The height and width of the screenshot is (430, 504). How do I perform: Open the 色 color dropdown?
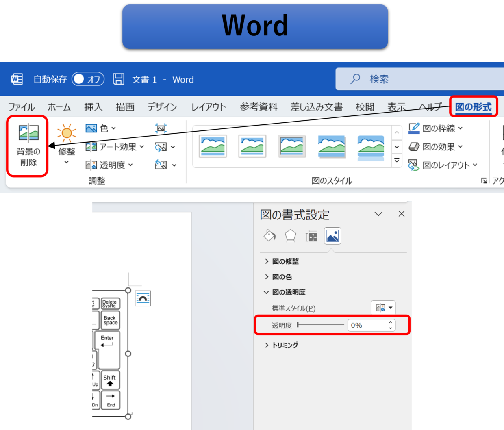101,128
